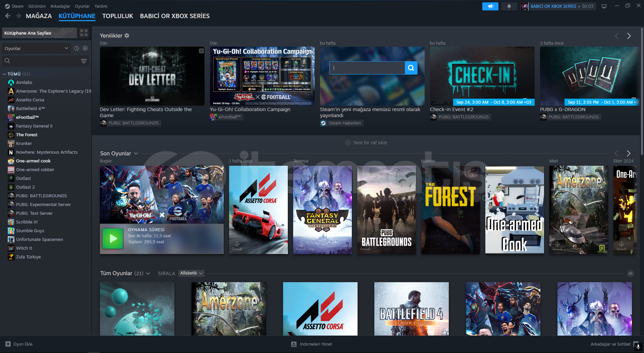
Task: Open the Tüm Oyunlar shelf dropdown
Action: [x=148, y=273]
